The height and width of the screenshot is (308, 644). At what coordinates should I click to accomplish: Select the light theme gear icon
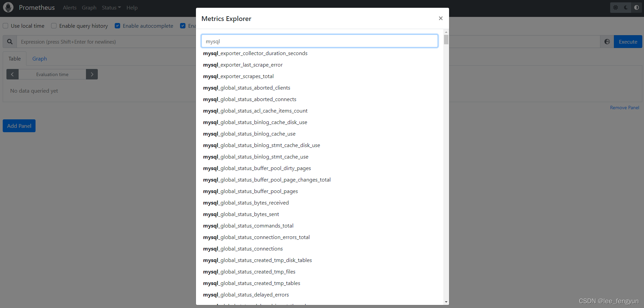(x=616, y=7)
